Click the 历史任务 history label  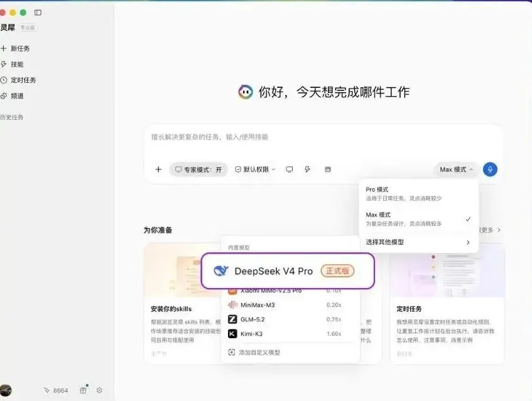pos(11,117)
